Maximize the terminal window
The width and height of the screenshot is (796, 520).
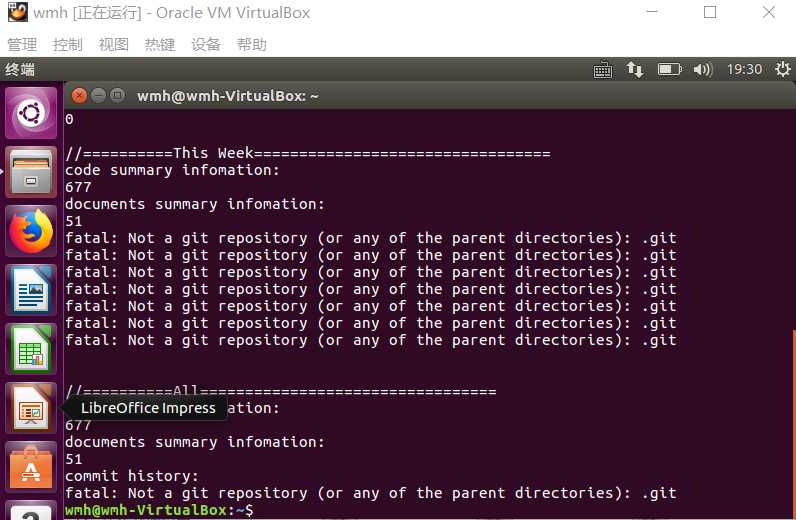[117, 95]
